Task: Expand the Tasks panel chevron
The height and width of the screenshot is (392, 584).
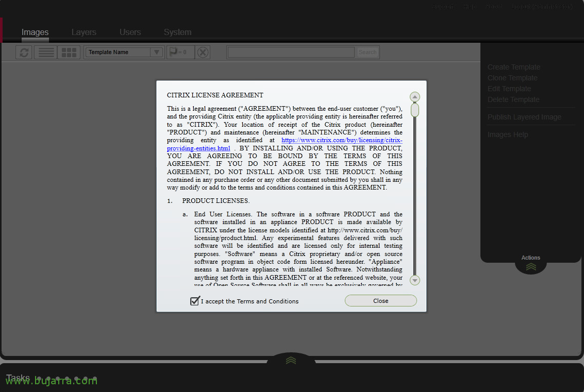Action: [x=291, y=361]
